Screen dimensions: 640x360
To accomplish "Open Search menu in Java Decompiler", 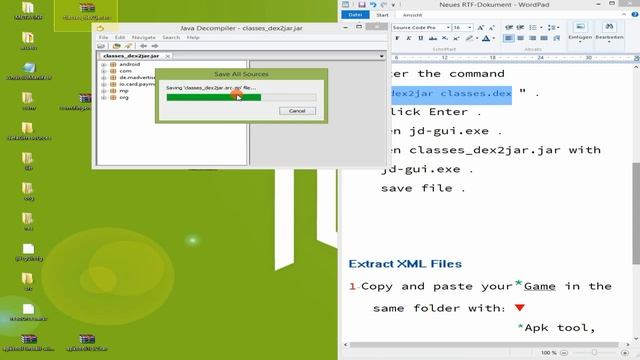I will 171,38.
